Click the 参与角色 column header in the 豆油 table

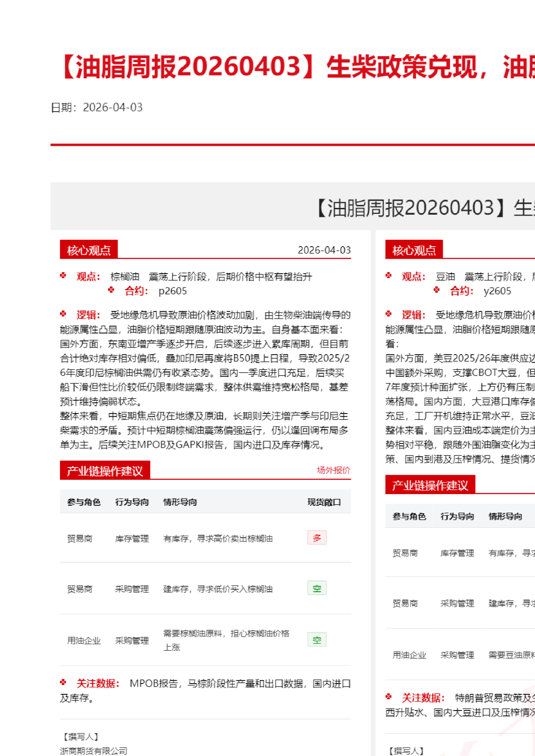click(x=409, y=516)
